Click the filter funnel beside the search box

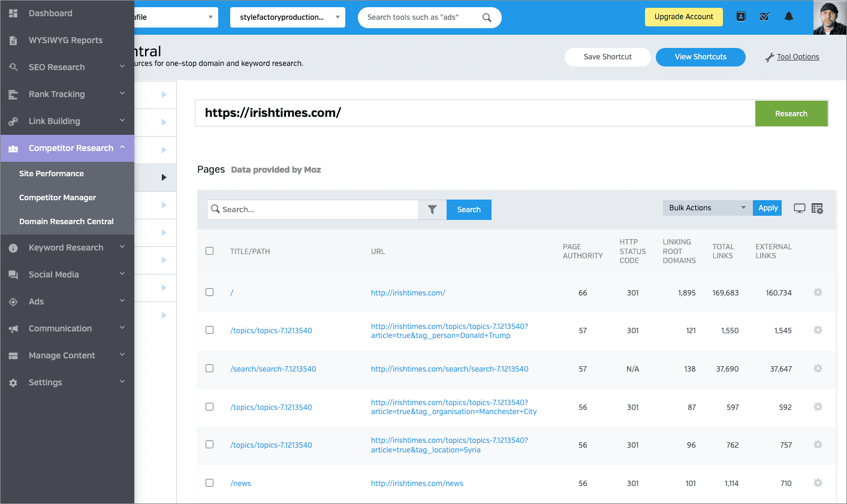point(432,209)
